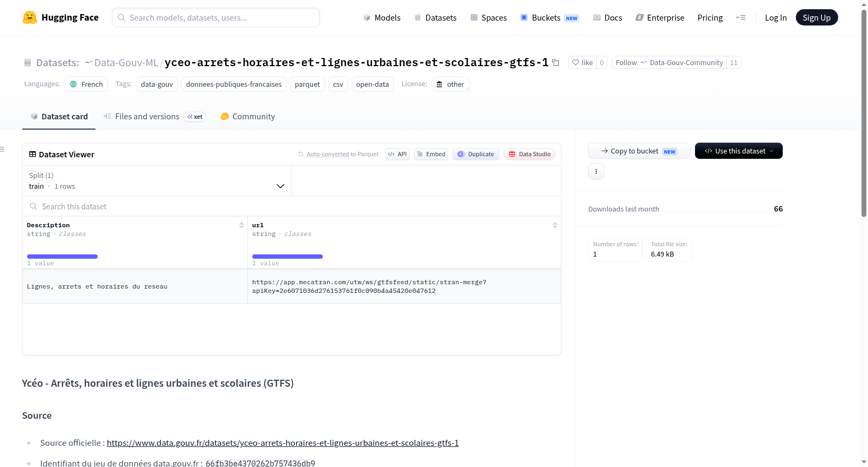Open Buckets in the navigation
This screenshot has width=868, height=467.
coord(550,17)
